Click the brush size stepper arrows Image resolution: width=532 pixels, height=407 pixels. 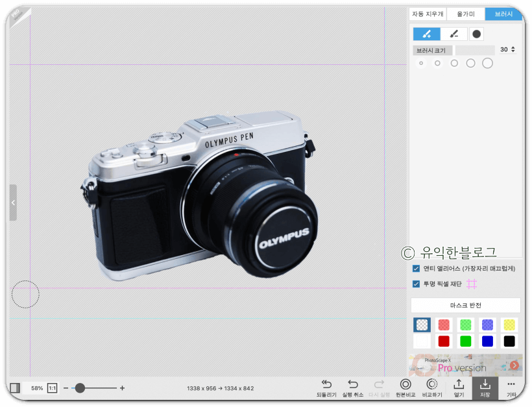click(513, 49)
